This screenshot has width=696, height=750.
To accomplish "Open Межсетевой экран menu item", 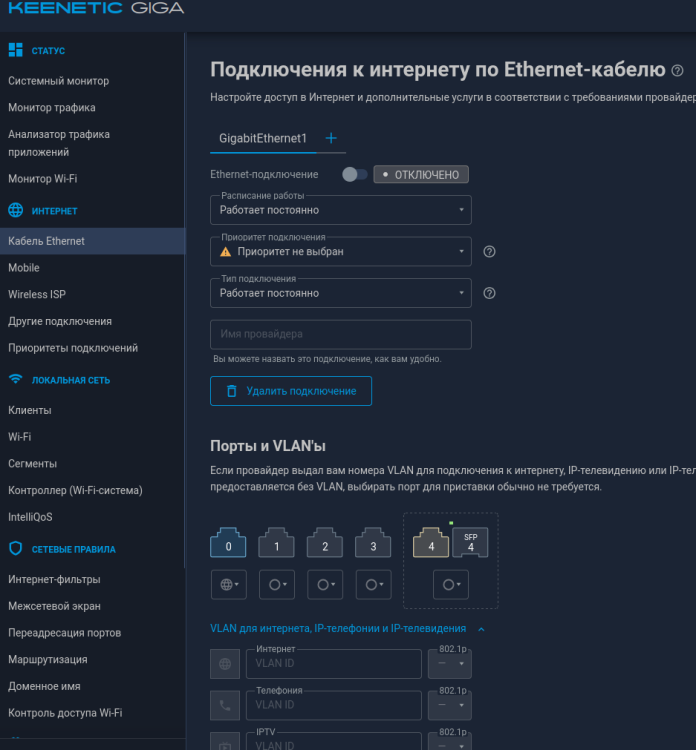I will tap(54, 607).
